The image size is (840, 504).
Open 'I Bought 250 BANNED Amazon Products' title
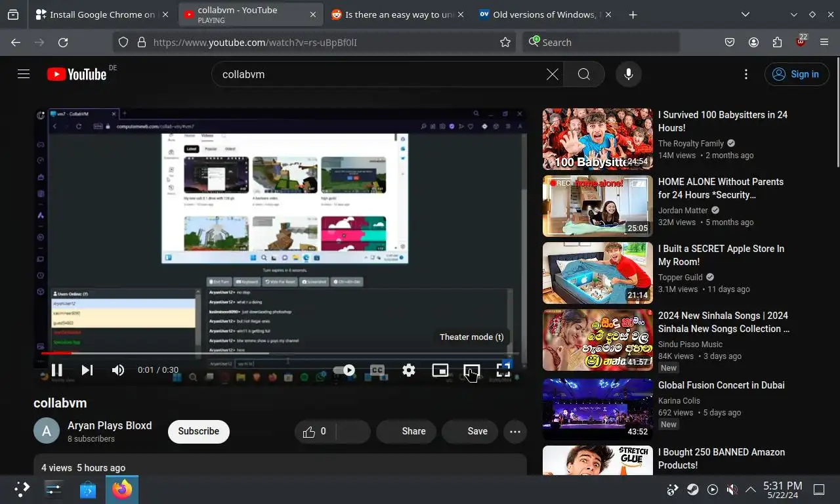tap(722, 459)
